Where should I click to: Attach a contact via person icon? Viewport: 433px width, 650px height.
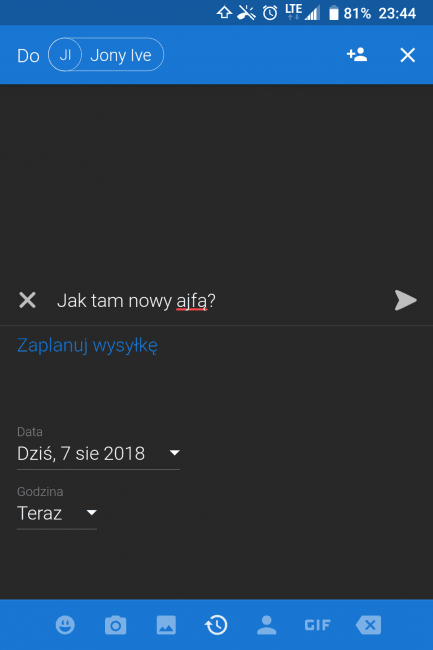pos(267,625)
